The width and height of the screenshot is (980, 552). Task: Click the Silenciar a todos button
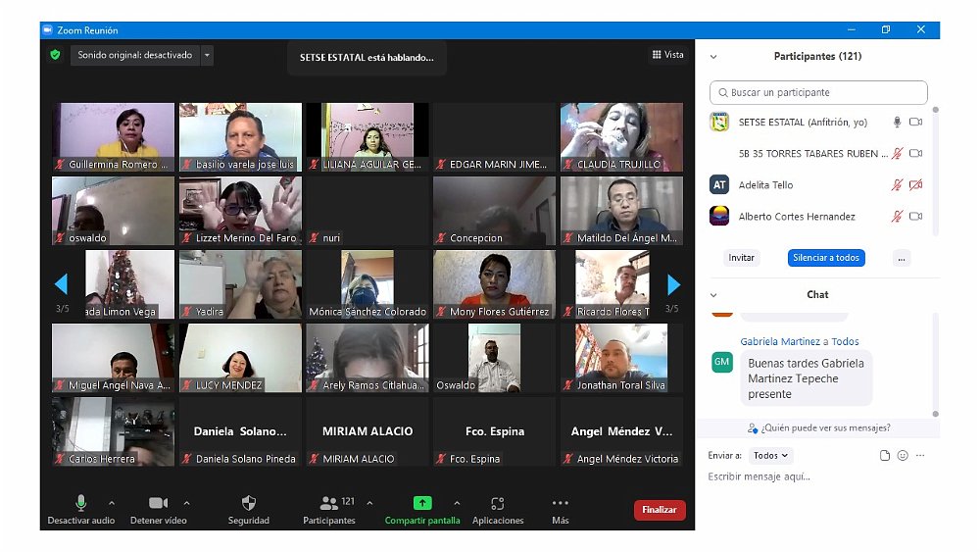point(825,258)
